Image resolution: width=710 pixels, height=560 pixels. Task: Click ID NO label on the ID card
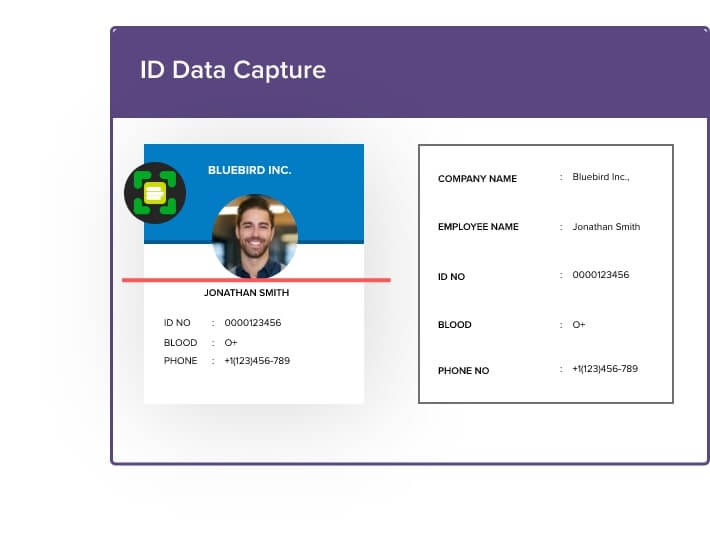[177, 323]
